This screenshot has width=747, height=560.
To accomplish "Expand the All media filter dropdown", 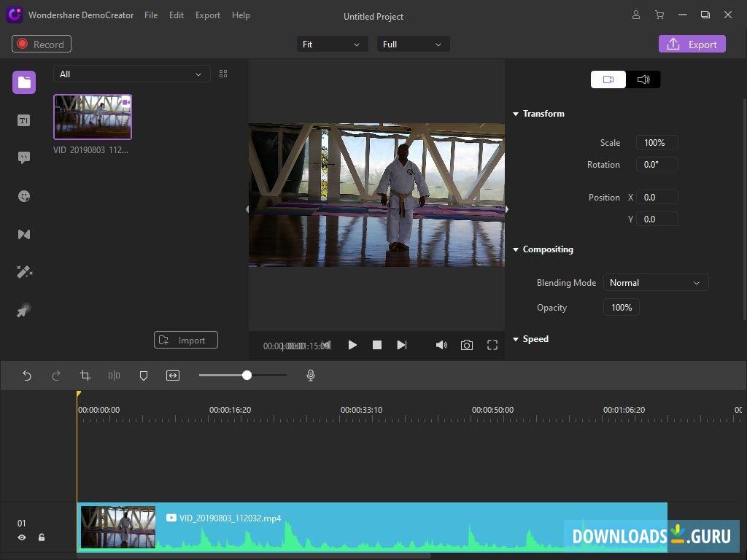I will pos(131,74).
